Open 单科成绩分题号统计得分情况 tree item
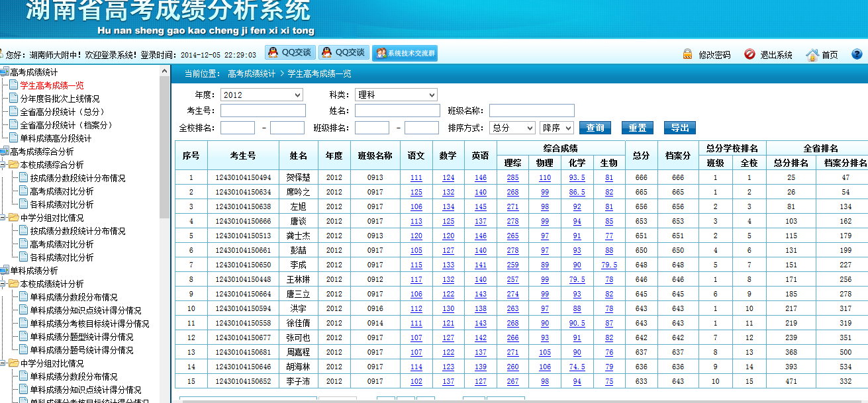The height and width of the screenshot is (403, 868). click(x=81, y=350)
